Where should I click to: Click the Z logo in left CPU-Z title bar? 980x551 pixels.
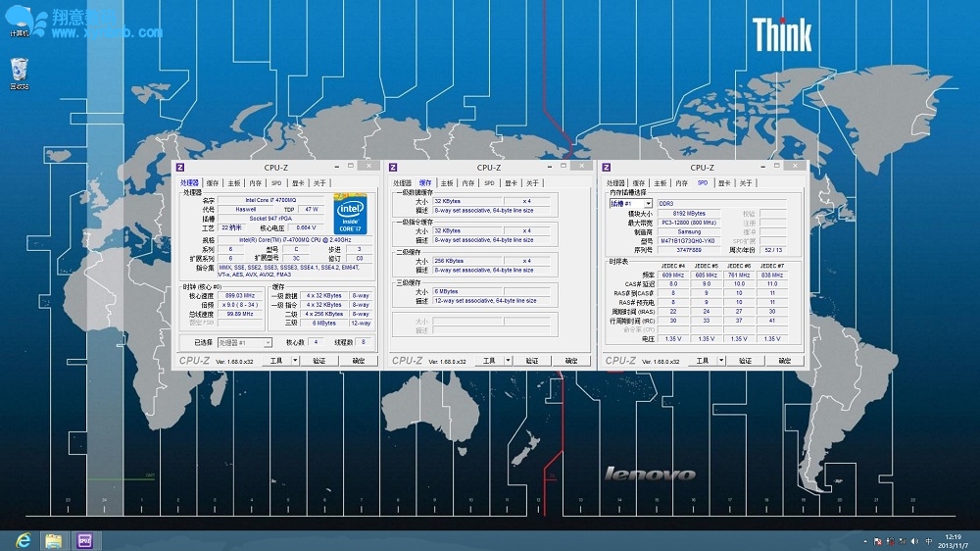click(x=180, y=167)
